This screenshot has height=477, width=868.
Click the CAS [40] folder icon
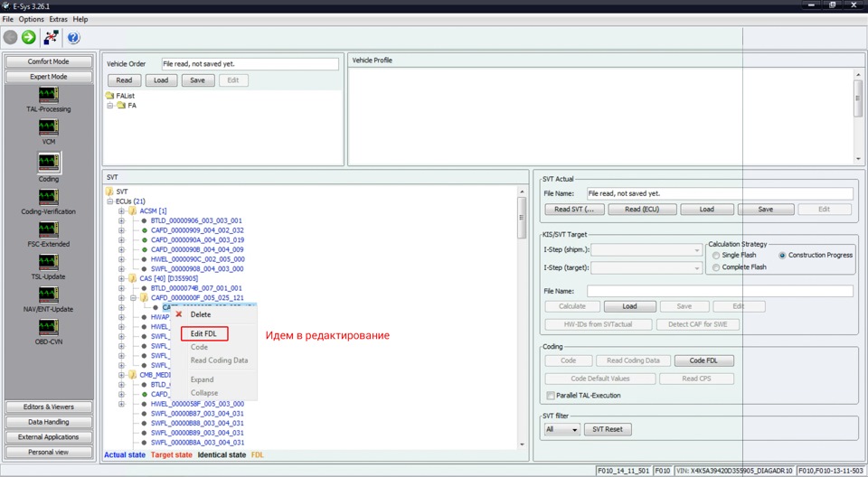133,278
